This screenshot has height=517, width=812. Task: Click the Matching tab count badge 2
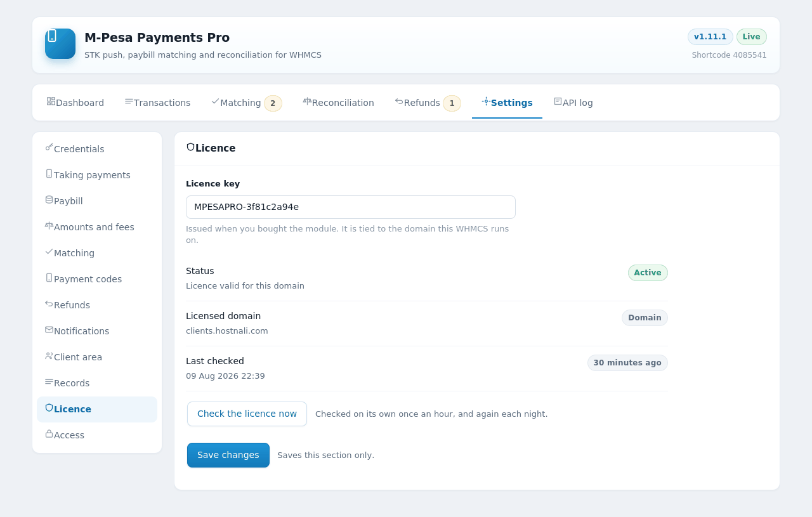(273, 103)
